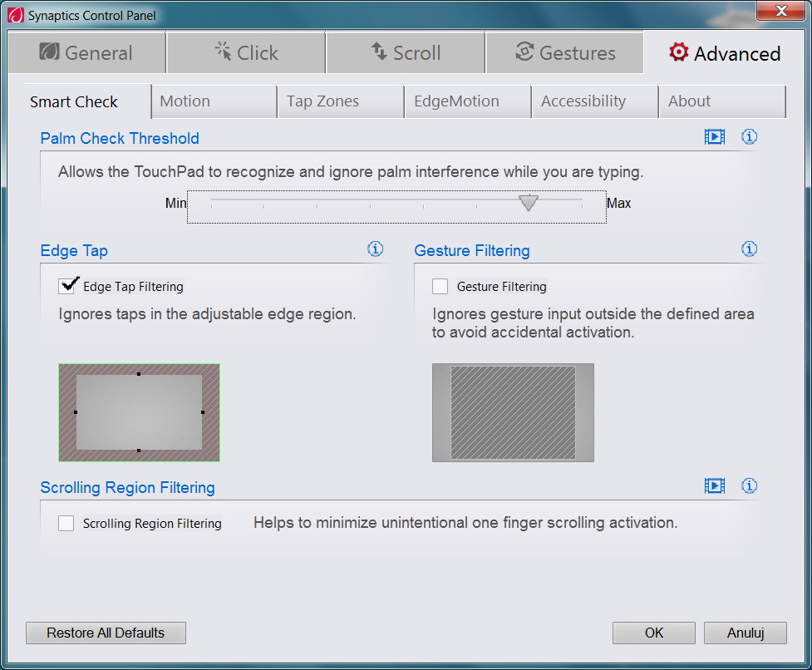This screenshot has height=670, width=812.
Task: Click the 'Palm Check Threshold' heading
Action: [x=120, y=138]
